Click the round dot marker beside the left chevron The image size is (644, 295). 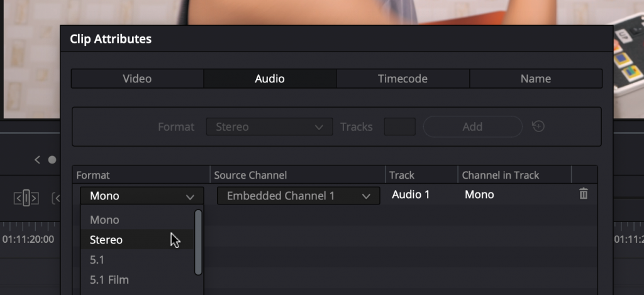52,160
